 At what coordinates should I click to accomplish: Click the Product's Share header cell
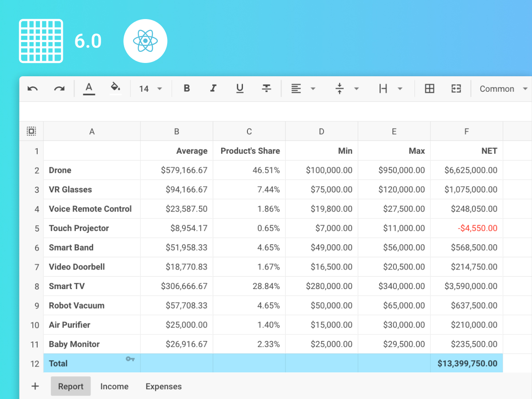pos(249,151)
